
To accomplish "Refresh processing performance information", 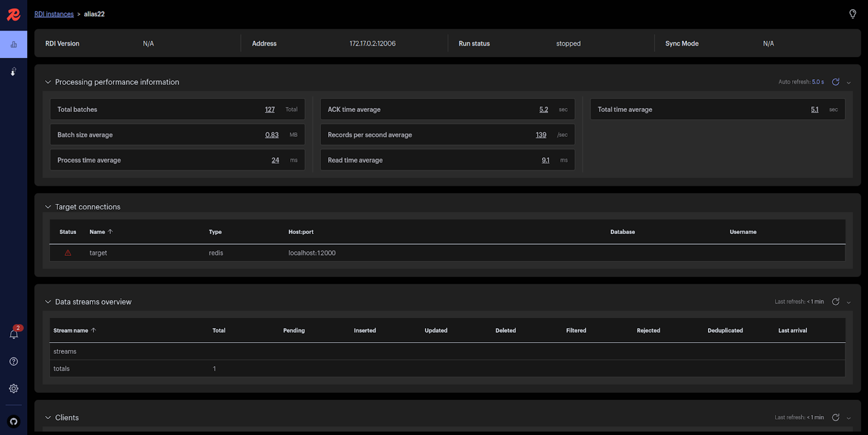I will tap(836, 82).
